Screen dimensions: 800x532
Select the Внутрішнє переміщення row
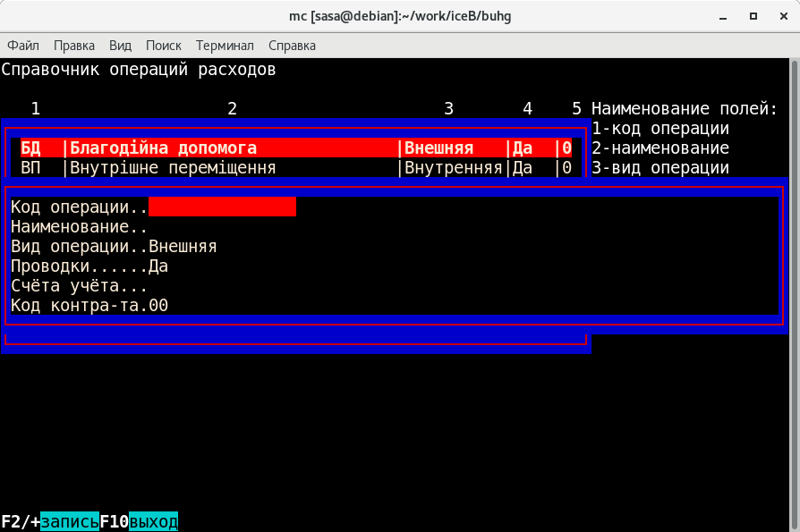173,168
